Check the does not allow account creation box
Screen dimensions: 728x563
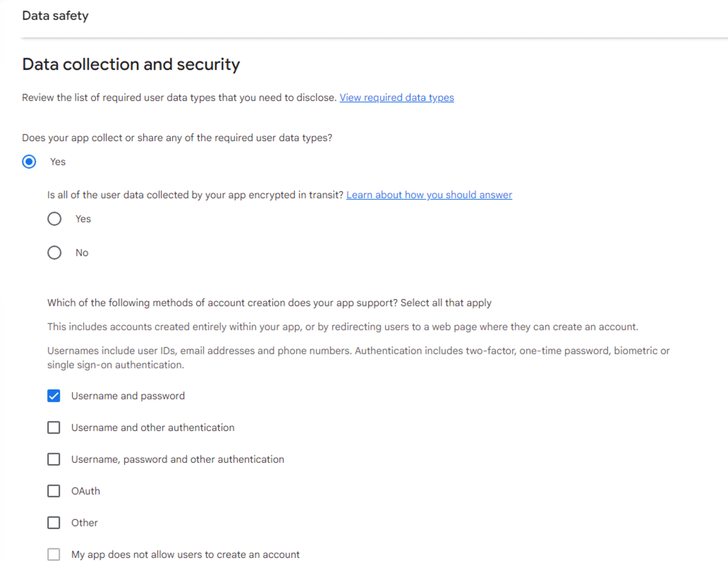pyautogui.click(x=54, y=555)
